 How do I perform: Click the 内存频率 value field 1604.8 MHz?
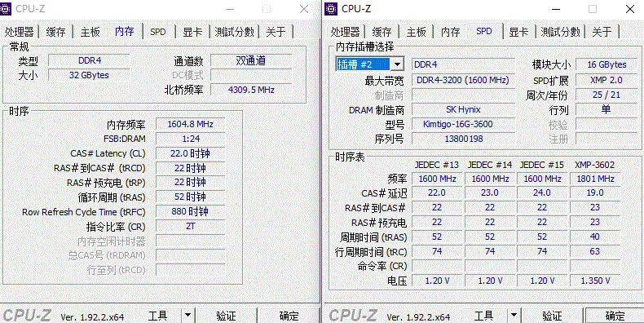click(x=190, y=124)
